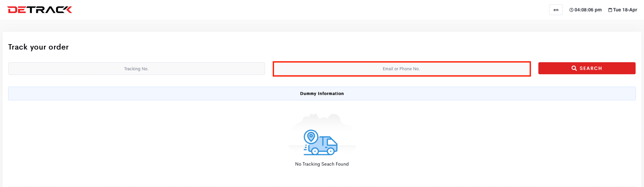Focus the Tracking No. input field
The width and height of the screenshot is (644, 187).
(137, 69)
